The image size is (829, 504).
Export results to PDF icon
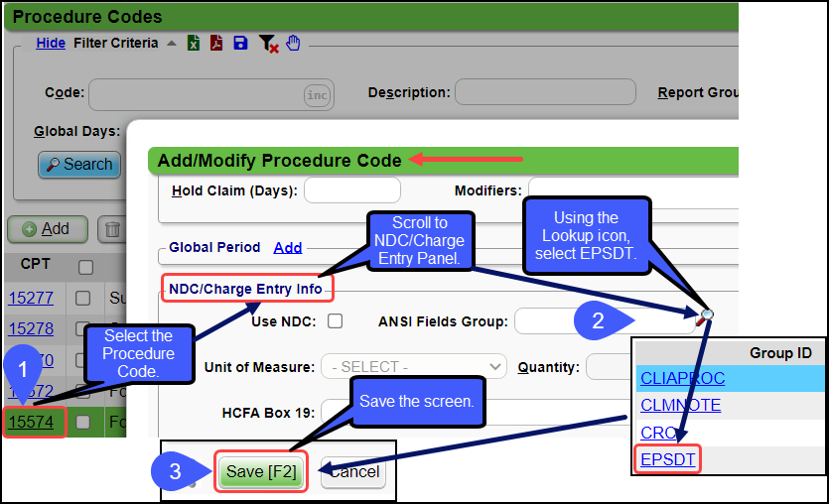coord(216,43)
